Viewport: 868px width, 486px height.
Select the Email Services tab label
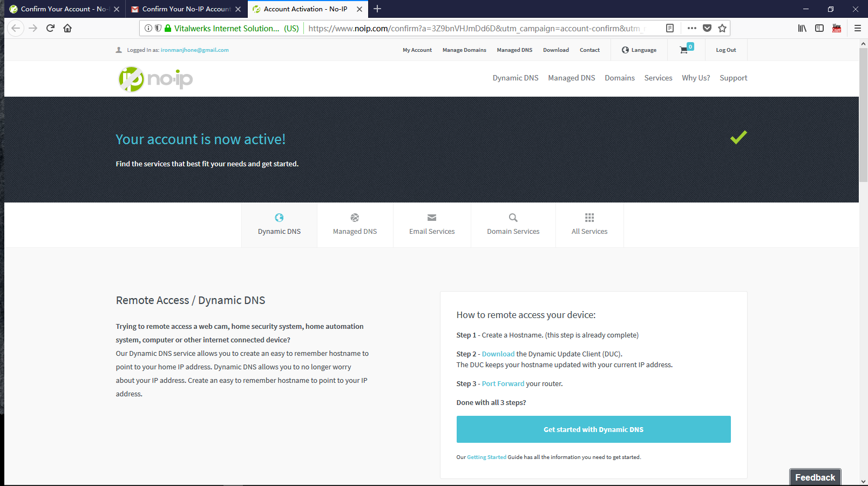[432, 231]
